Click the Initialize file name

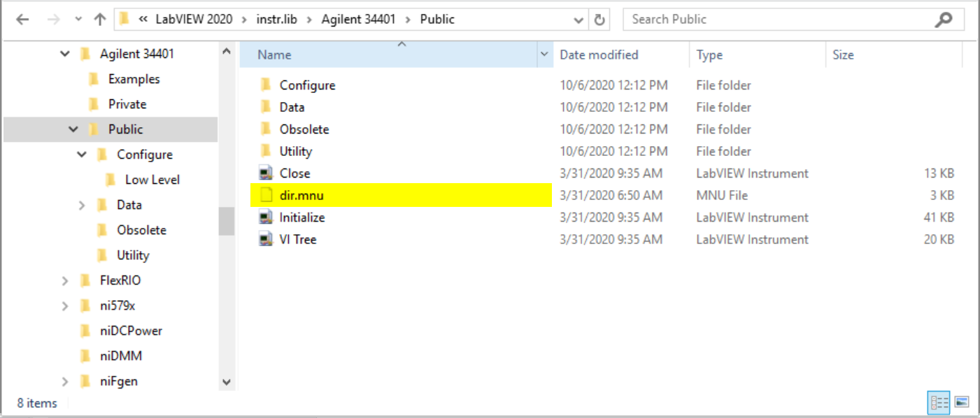(302, 217)
